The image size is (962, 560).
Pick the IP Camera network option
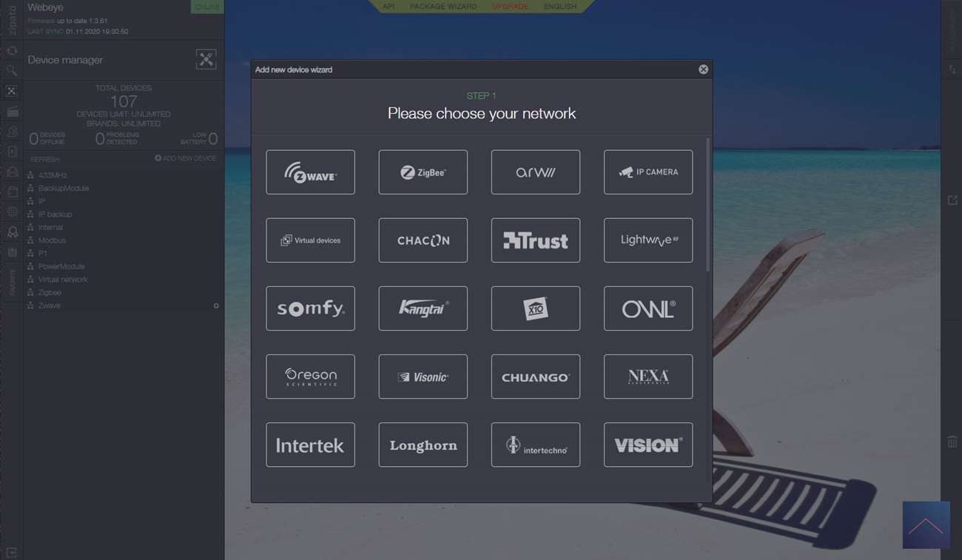point(647,172)
